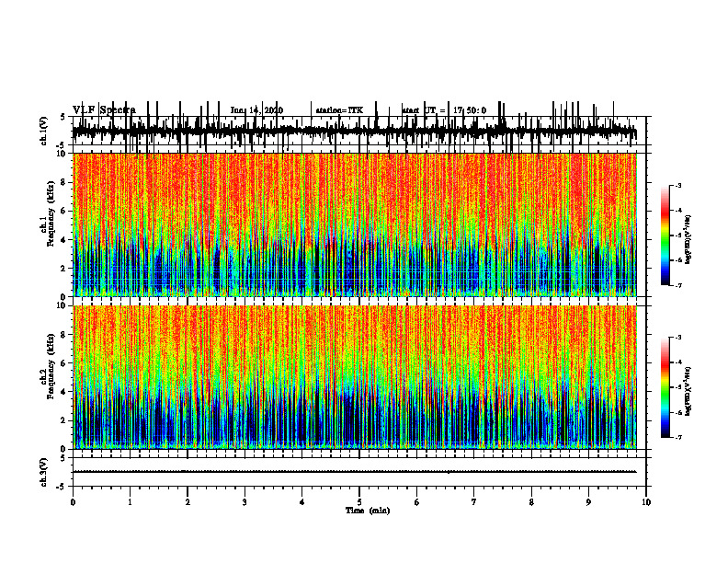The image size is (728, 563).
Task: Click the "4" kHz tick on ch.2 frequency axis
Action: click(64, 392)
